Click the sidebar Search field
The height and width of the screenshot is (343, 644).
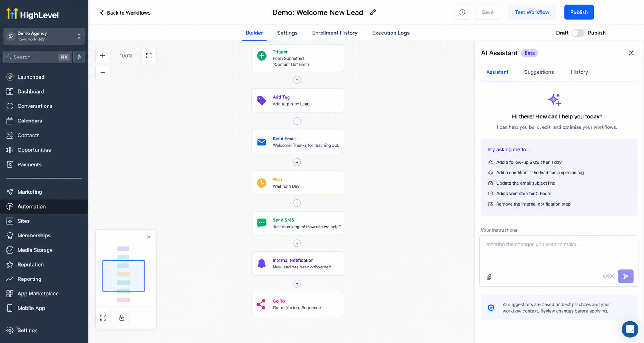[x=37, y=57]
